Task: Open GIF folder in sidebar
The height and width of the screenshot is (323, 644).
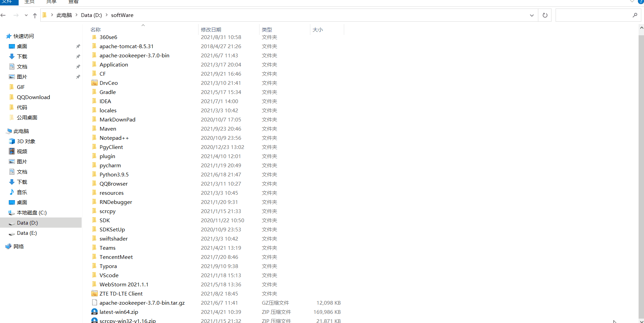Action: tap(21, 87)
